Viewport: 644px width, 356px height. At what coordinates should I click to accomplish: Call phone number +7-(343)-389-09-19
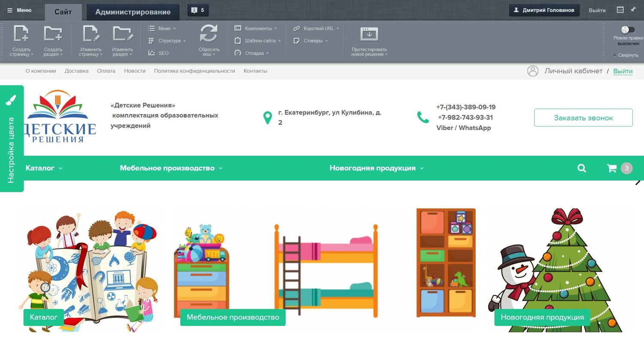point(466,107)
